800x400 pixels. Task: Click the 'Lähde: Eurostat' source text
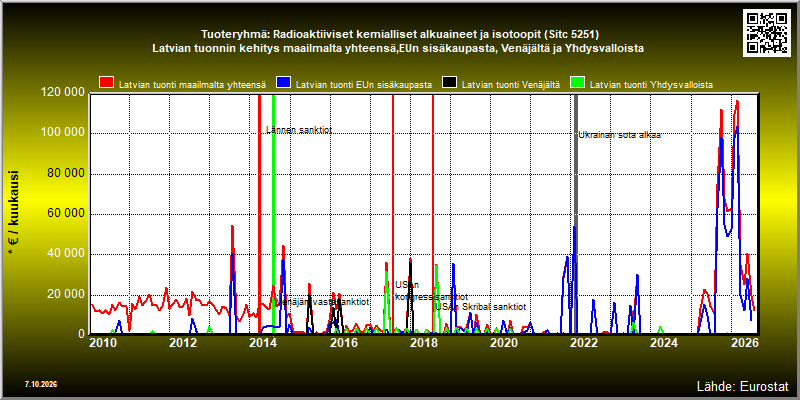pos(742,385)
